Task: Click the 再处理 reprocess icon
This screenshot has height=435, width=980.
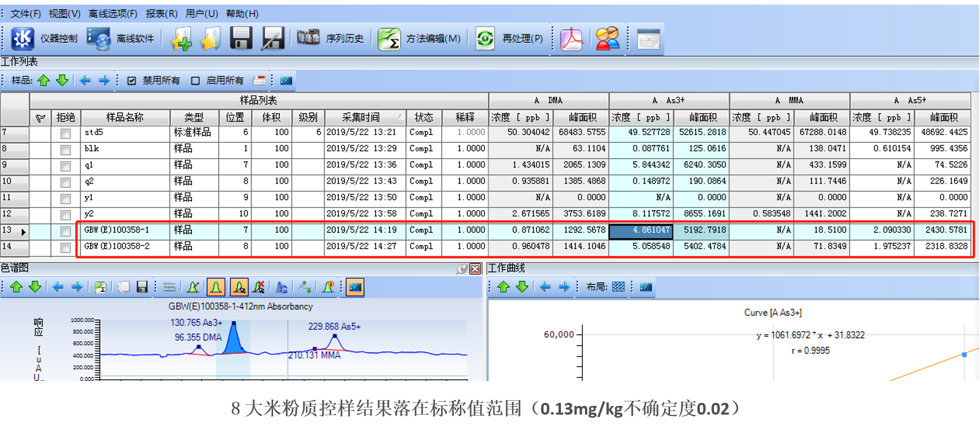Action: click(485, 39)
